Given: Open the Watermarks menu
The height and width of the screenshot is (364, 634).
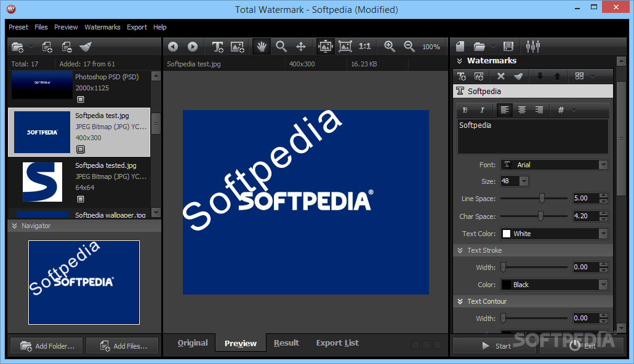Looking at the screenshot, I should click(x=102, y=27).
